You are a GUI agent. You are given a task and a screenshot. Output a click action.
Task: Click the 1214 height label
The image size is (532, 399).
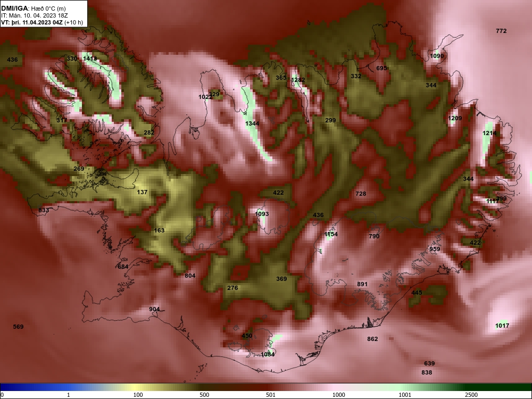(489, 134)
